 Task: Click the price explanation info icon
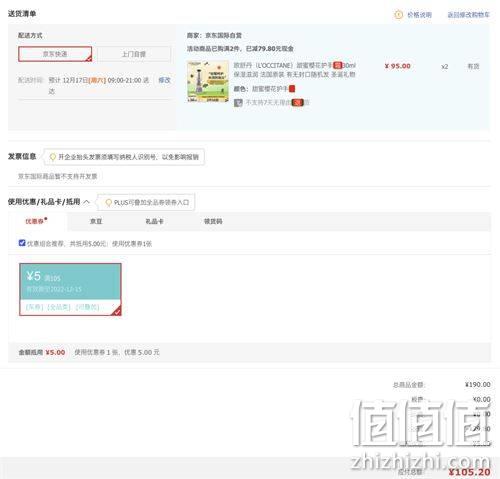coord(398,15)
